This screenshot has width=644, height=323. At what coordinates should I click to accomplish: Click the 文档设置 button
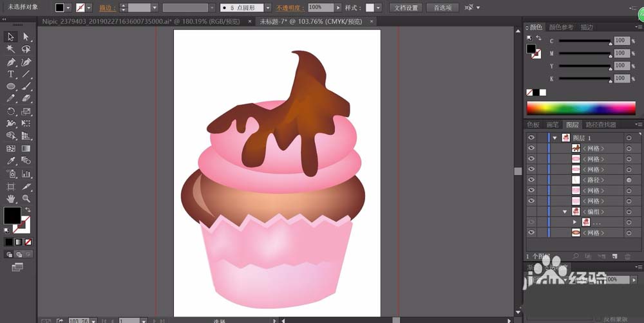click(406, 8)
